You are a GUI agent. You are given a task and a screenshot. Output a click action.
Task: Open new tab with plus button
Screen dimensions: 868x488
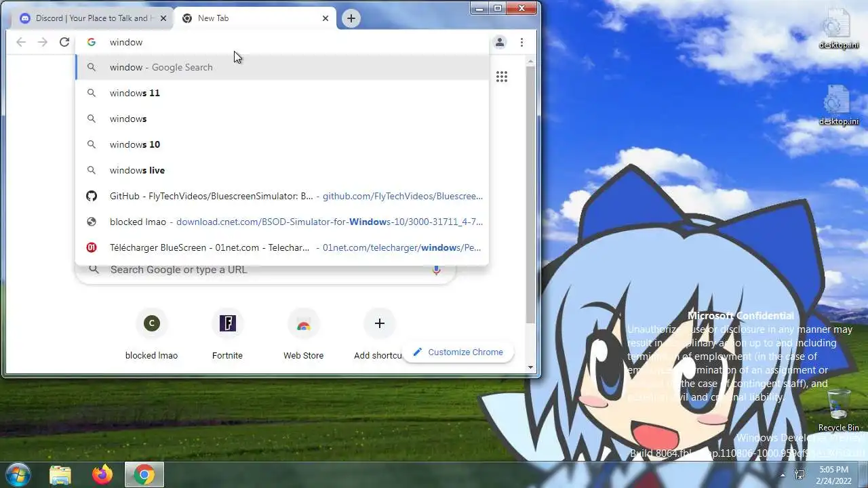pos(351,18)
